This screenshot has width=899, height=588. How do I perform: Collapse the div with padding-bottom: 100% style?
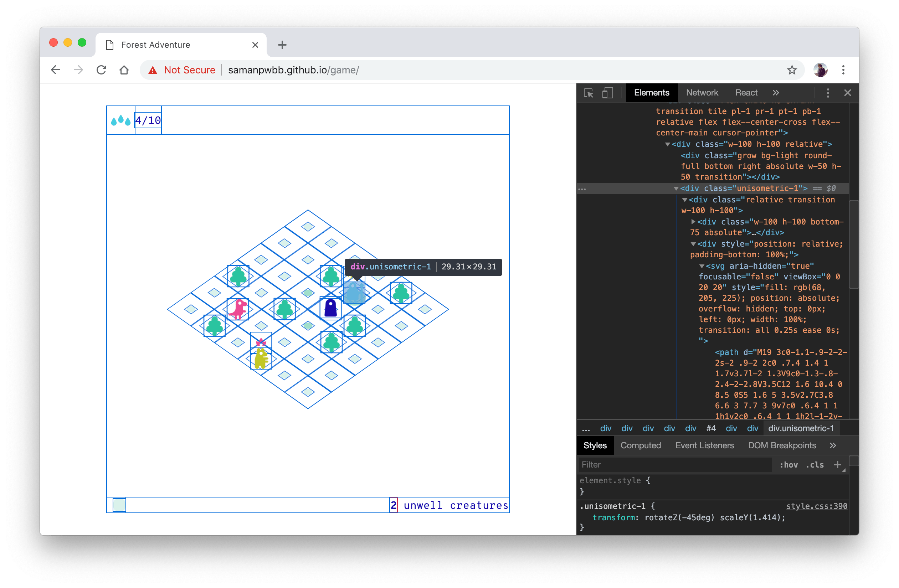click(x=693, y=244)
